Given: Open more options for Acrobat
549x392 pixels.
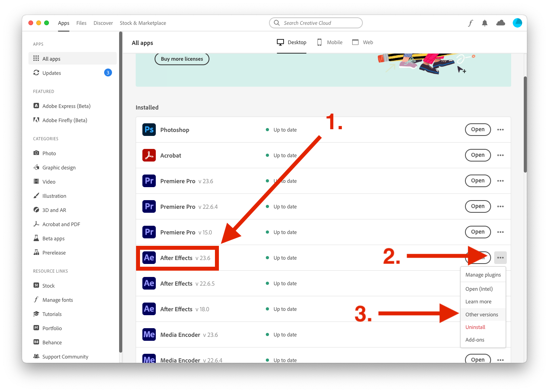Looking at the screenshot, I should pyautogui.click(x=500, y=155).
